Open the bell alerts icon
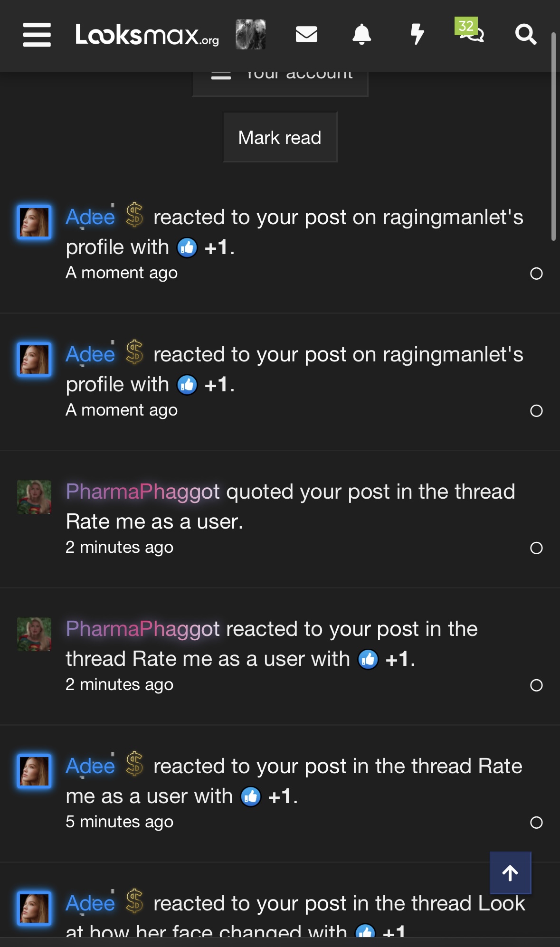Image resolution: width=560 pixels, height=947 pixels. coord(361,34)
